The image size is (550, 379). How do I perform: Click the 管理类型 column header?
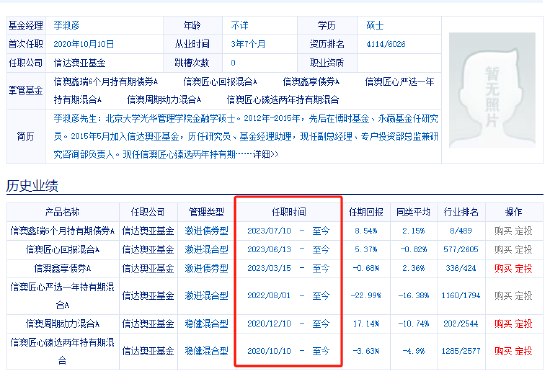point(207,212)
